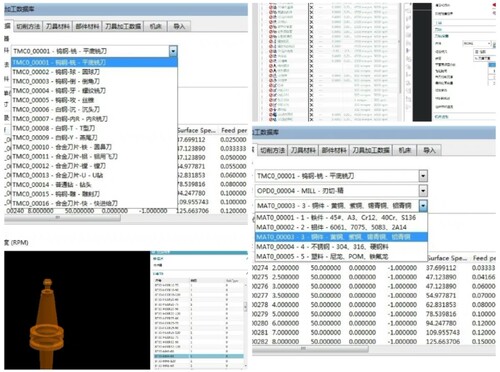Pick material MAT0_00001 45#, A3, Cr12

tap(341, 218)
